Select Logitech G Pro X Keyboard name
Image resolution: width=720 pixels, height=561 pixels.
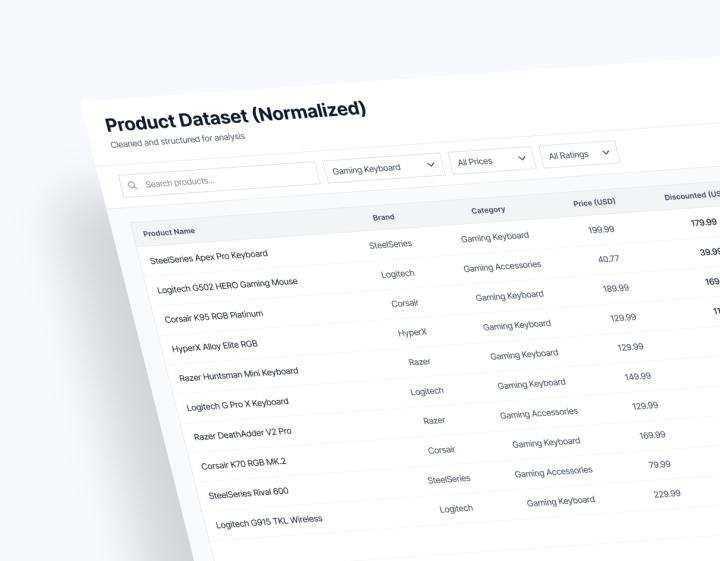click(237, 404)
